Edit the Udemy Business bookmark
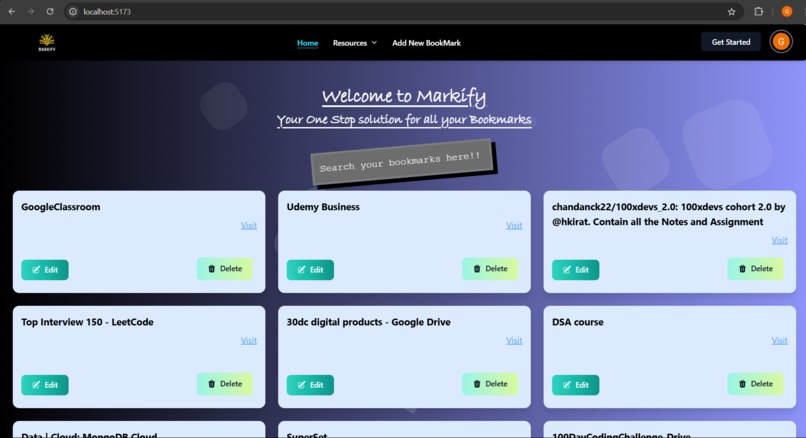The height and width of the screenshot is (438, 806). coord(310,270)
